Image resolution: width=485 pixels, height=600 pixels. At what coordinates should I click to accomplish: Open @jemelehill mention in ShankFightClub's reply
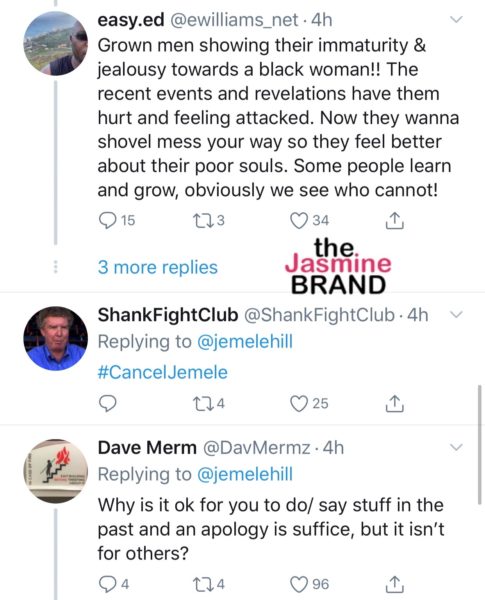click(245, 341)
